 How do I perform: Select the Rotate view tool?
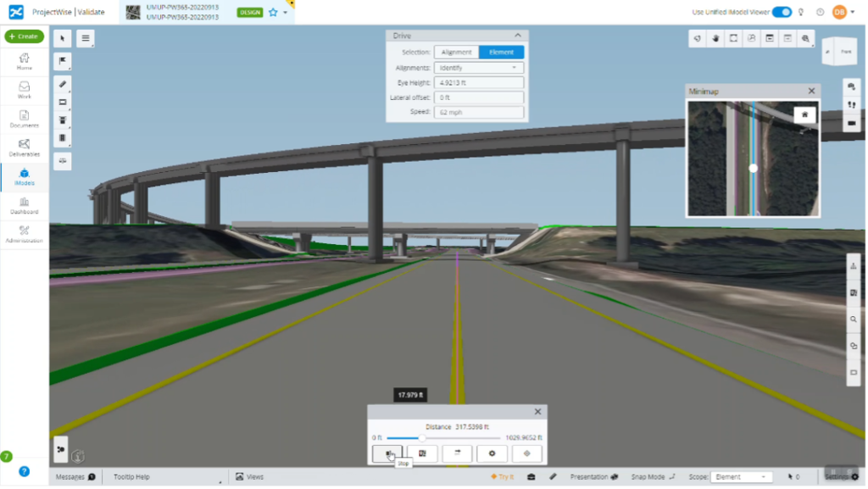point(695,38)
